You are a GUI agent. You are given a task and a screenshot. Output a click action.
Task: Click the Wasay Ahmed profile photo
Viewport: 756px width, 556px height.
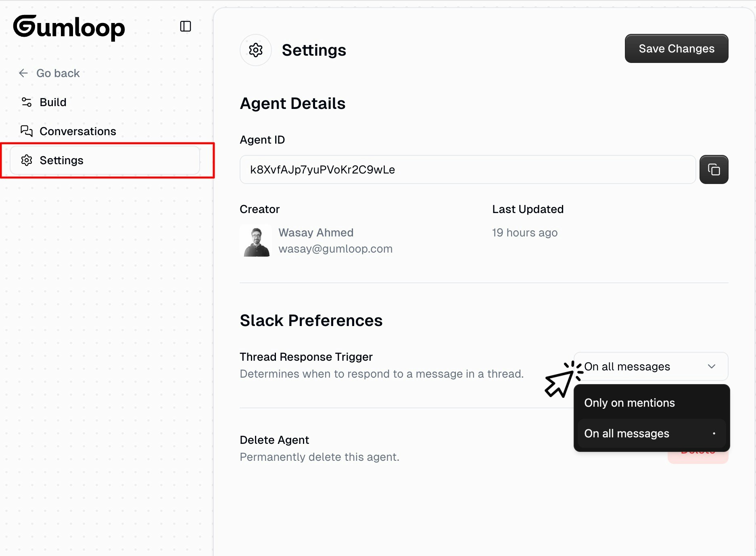click(256, 241)
